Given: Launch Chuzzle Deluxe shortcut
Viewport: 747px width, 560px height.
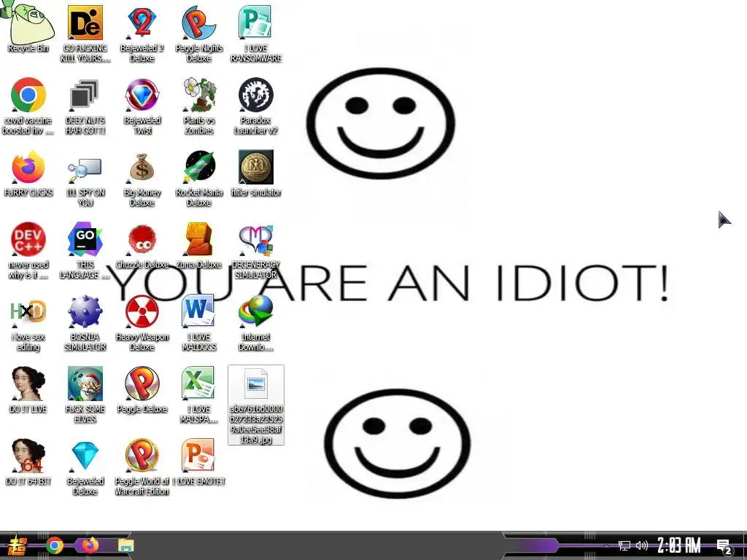Looking at the screenshot, I should 142,246.
